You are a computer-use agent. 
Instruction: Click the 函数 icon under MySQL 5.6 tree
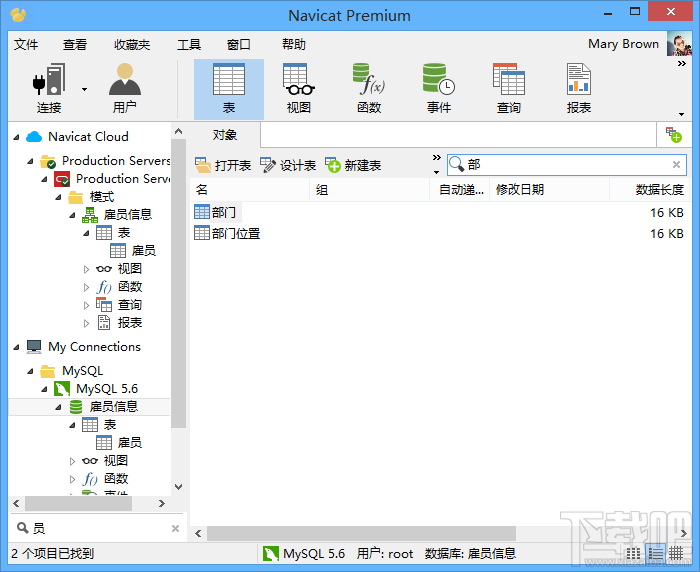click(x=90, y=479)
